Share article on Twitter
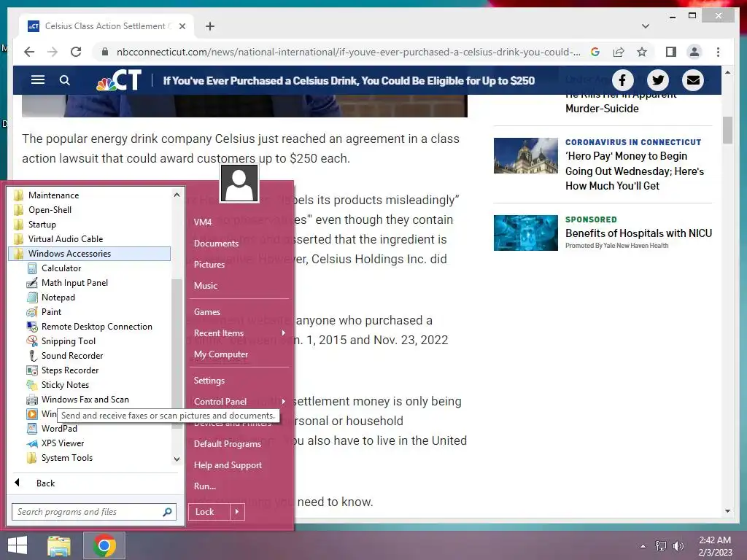 point(657,80)
